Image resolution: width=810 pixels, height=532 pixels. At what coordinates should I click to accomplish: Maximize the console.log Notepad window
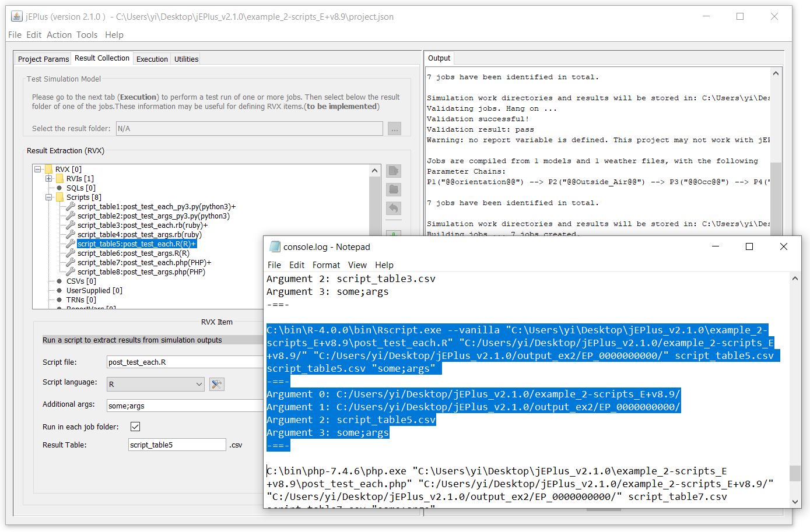pos(749,246)
